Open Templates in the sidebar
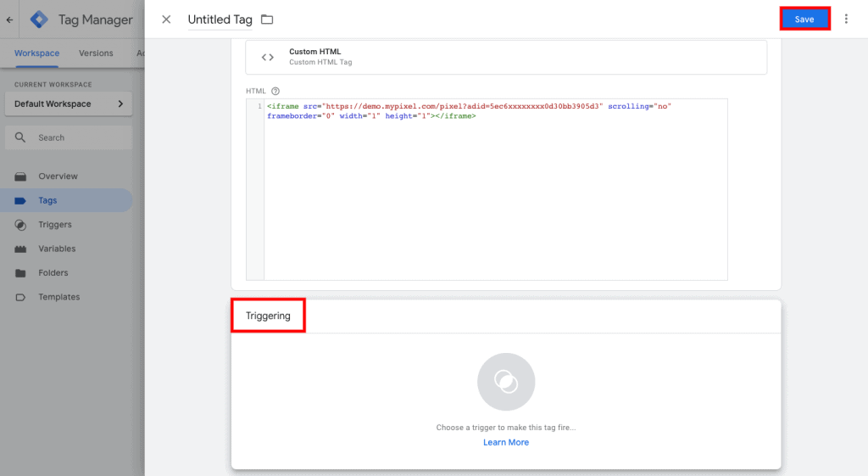Screen dimensions: 868x476 pos(58,297)
